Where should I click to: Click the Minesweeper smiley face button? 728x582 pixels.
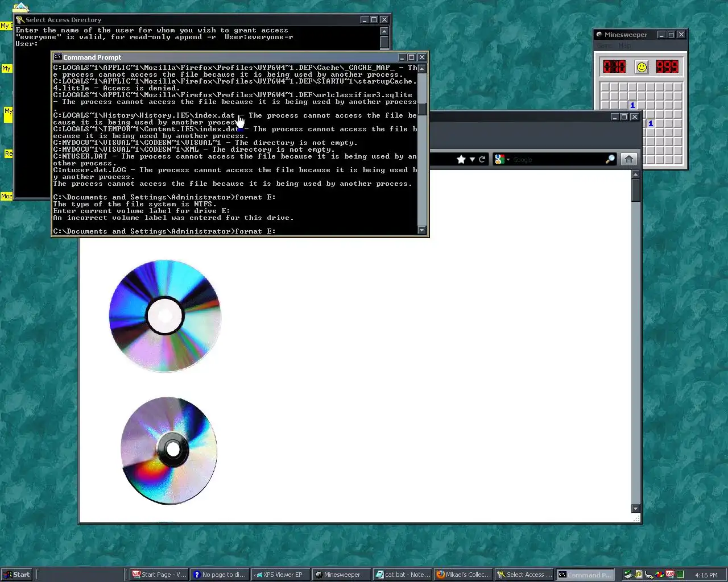642,67
